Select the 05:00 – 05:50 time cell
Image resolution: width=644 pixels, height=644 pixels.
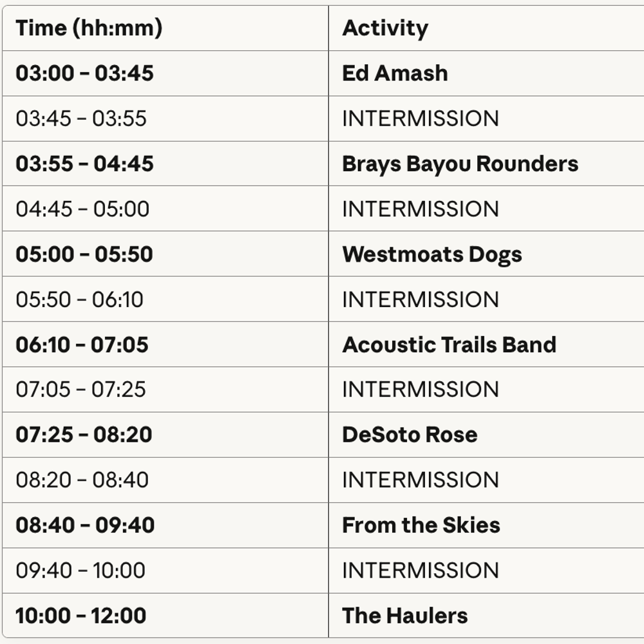pos(84,254)
